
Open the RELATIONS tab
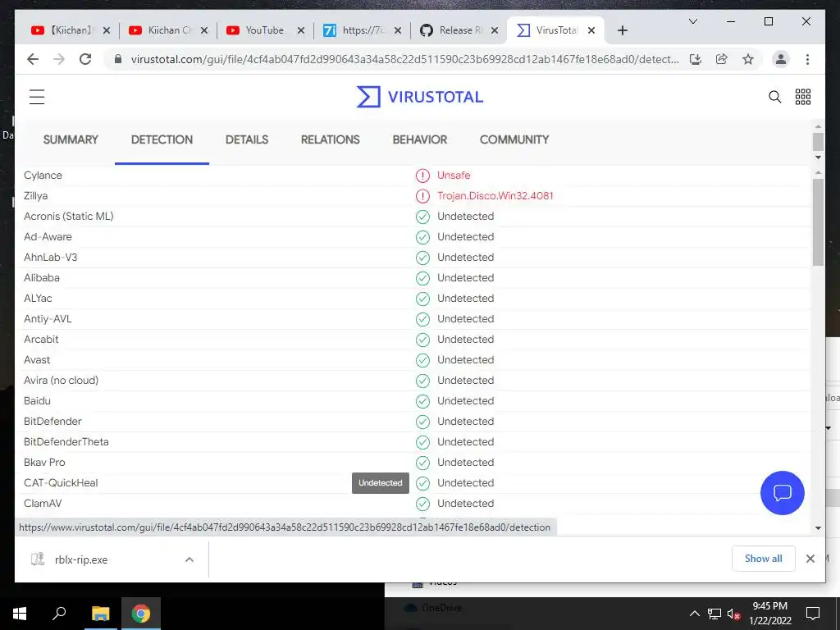(x=330, y=139)
